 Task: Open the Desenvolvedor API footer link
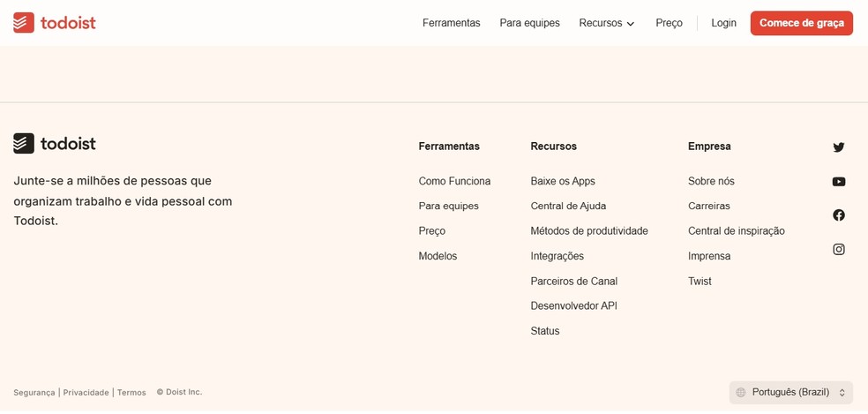(573, 306)
